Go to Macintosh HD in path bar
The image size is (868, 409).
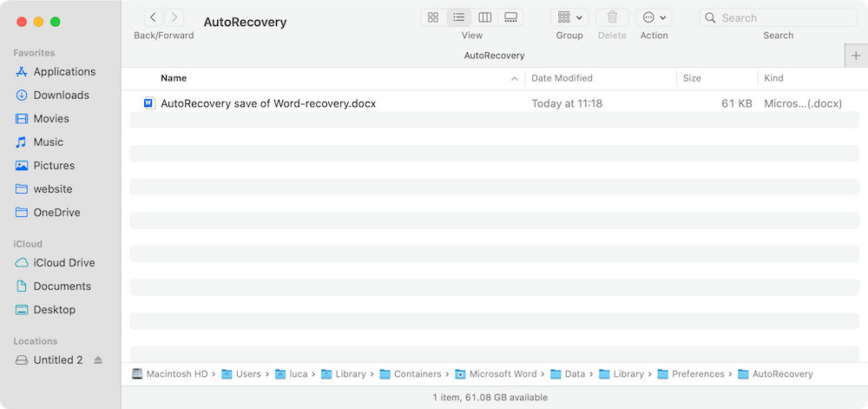click(x=170, y=374)
